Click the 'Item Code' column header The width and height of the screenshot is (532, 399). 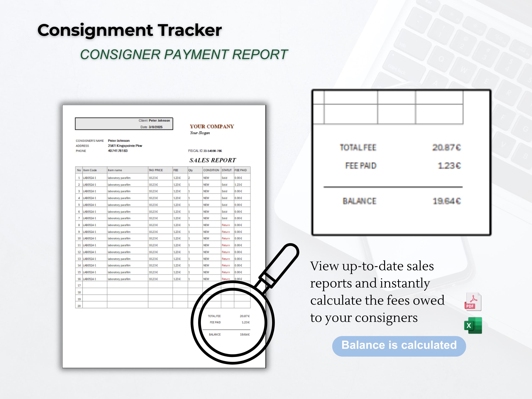pyautogui.click(x=95, y=170)
